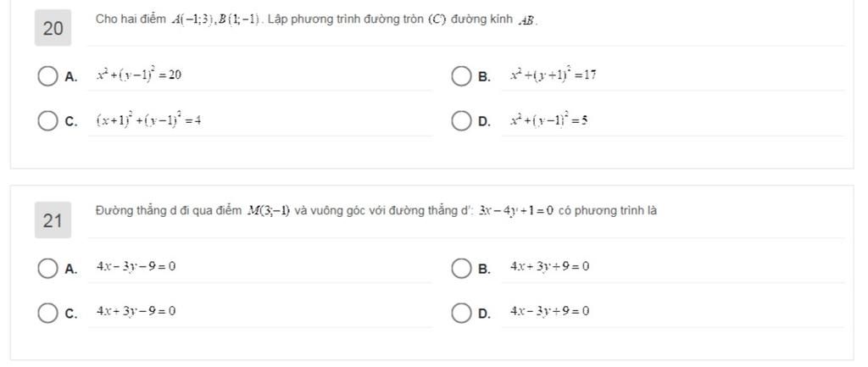Select radio button A for question 21
Screen dimensions: 868x367
click(47, 268)
